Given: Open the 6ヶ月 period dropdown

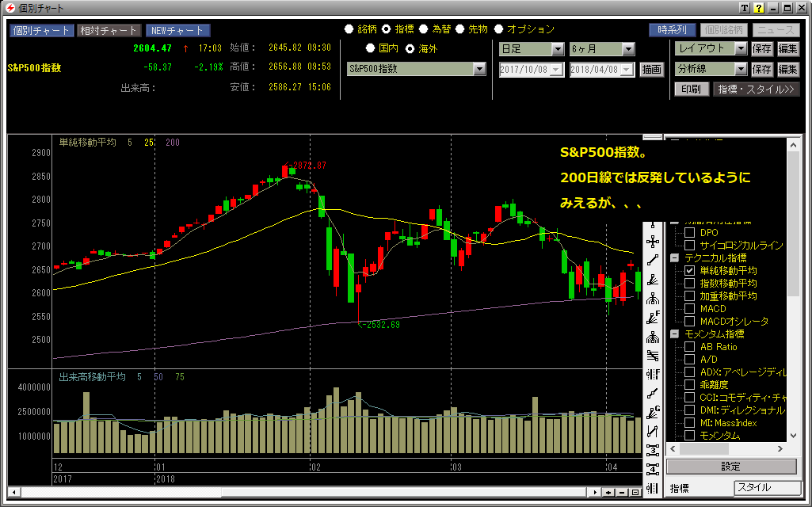Looking at the screenshot, I should pos(628,49).
